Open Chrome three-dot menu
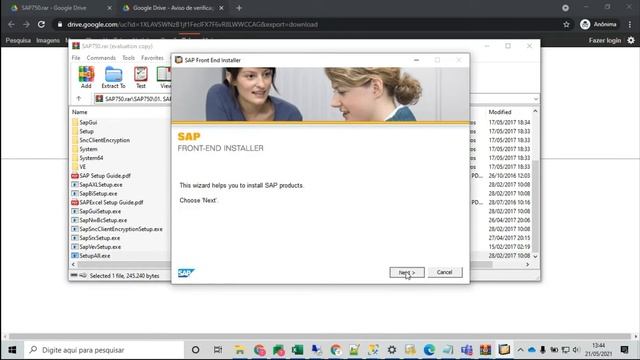The height and width of the screenshot is (360, 640). coord(630,24)
